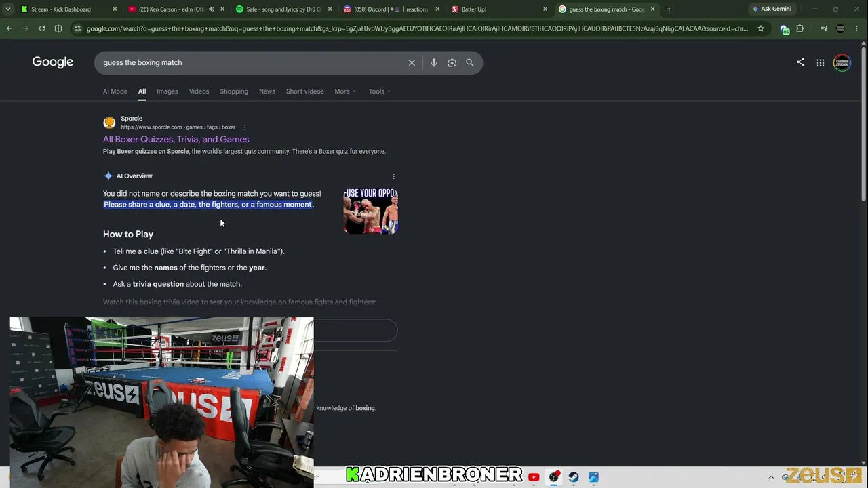
Task: Search by image with Google Lens
Action: coord(452,62)
